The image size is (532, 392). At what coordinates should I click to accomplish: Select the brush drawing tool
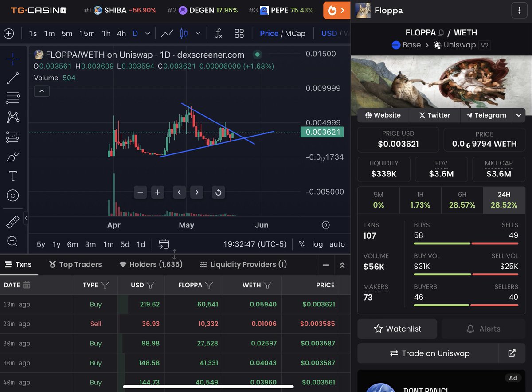coord(13,157)
